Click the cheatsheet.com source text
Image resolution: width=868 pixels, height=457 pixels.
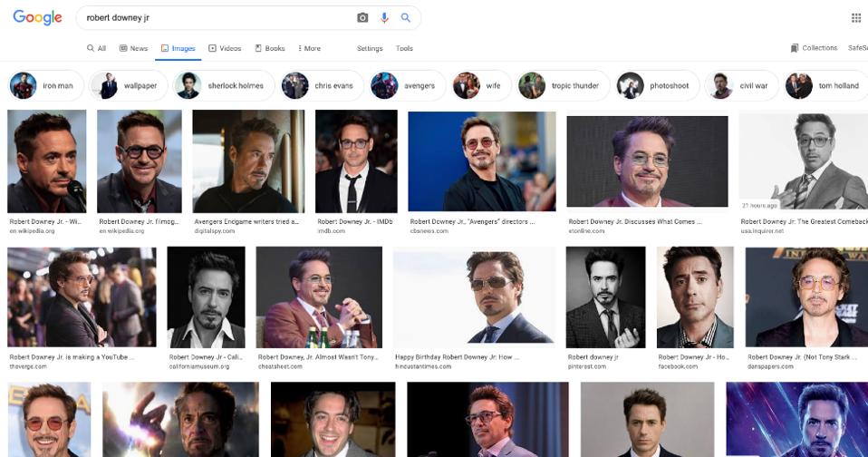[280, 366]
